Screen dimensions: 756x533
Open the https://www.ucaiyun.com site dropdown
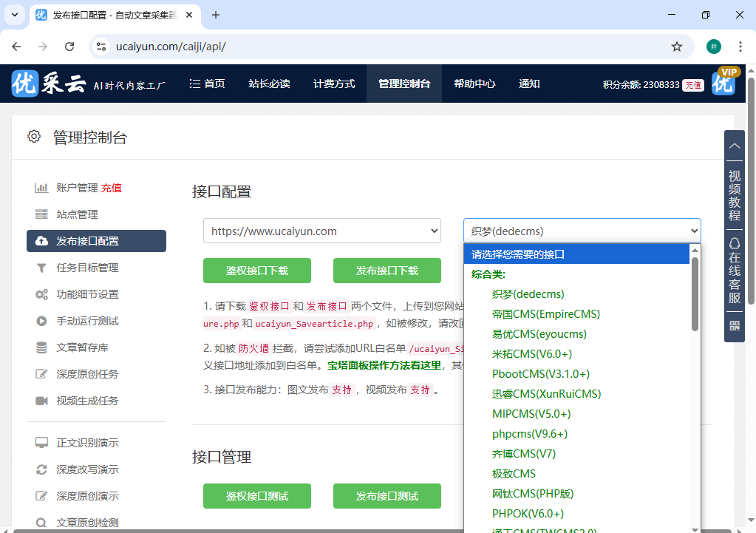(x=320, y=231)
